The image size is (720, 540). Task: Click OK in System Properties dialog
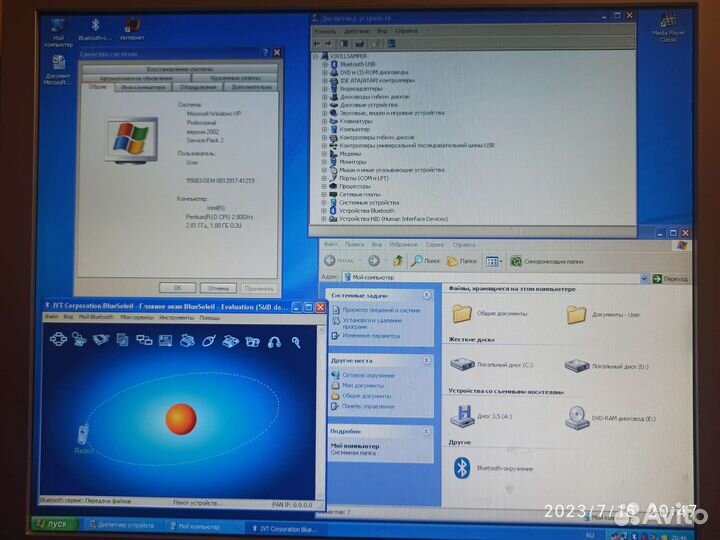[x=177, y=288]
